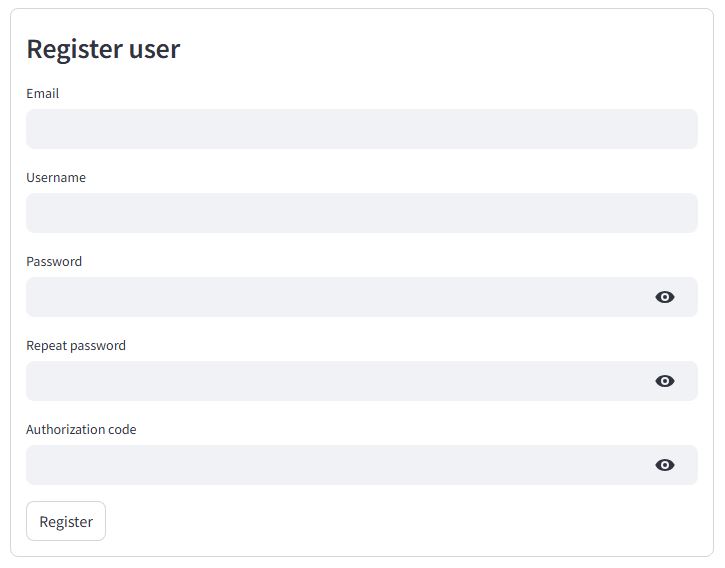Click the Password label above third field
This screenshot has height=568, width=725.
[54, 262]
